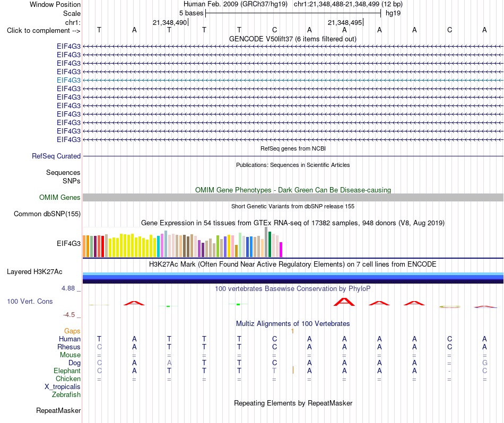Click the orange insertion bar in Elephant row
This screenshot has width=504, height=423.
point(293,371)
